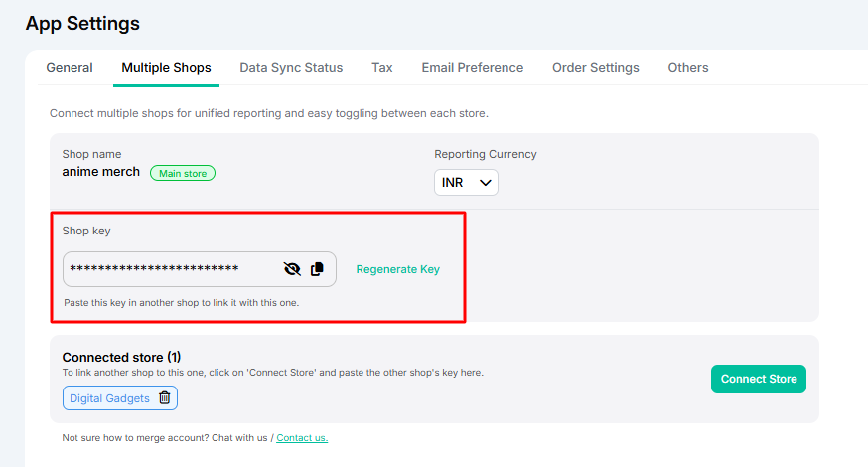Delete the Digital Gadgets connected store
The height and width of the screenshot is (467, 868).
pyautogui.click(x=165, y=398)
